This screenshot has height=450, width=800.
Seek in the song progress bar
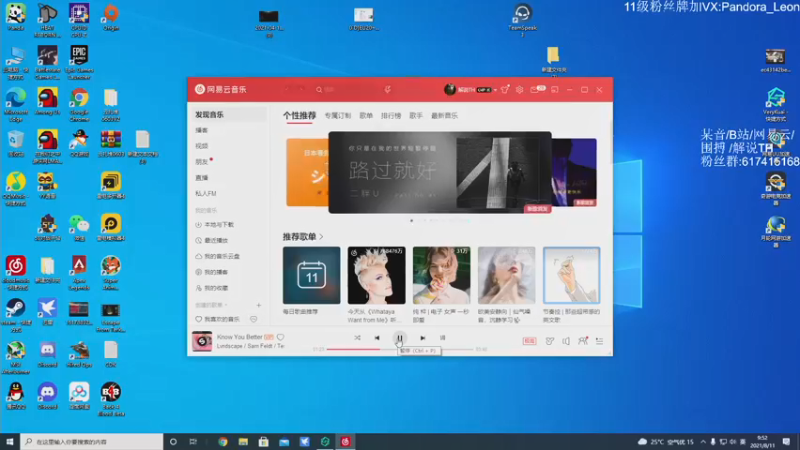400,349
